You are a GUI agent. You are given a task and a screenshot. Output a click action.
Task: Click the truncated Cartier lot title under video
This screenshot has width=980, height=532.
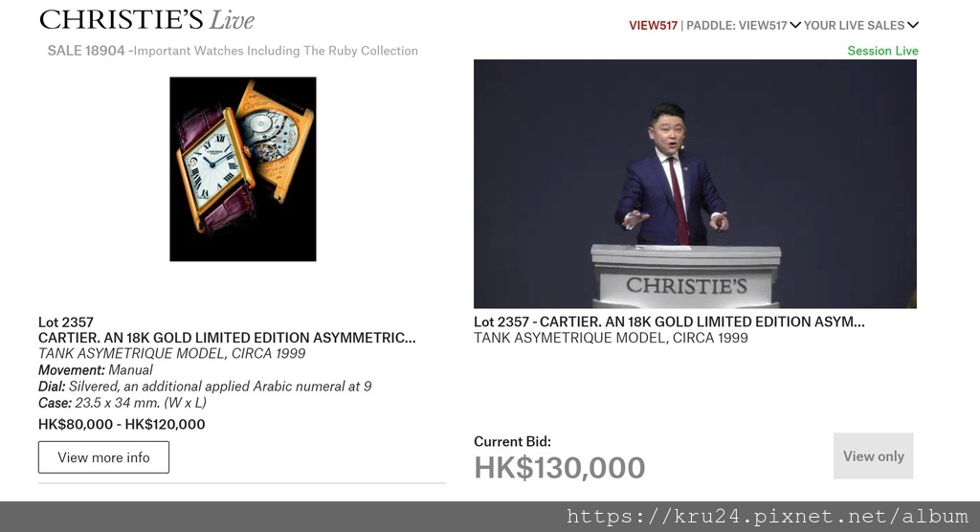point(669,321)
